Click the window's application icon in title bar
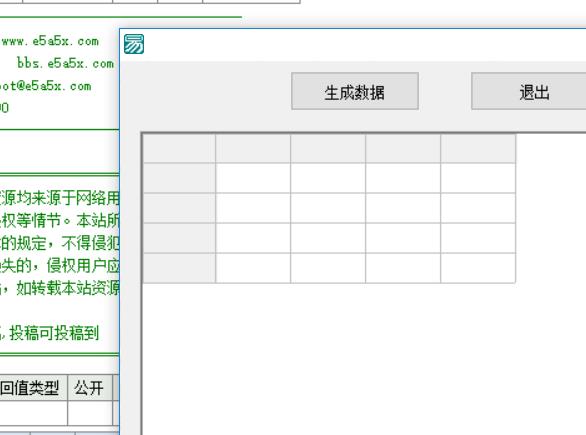586x435 pixels. click(x=134, y=44)
